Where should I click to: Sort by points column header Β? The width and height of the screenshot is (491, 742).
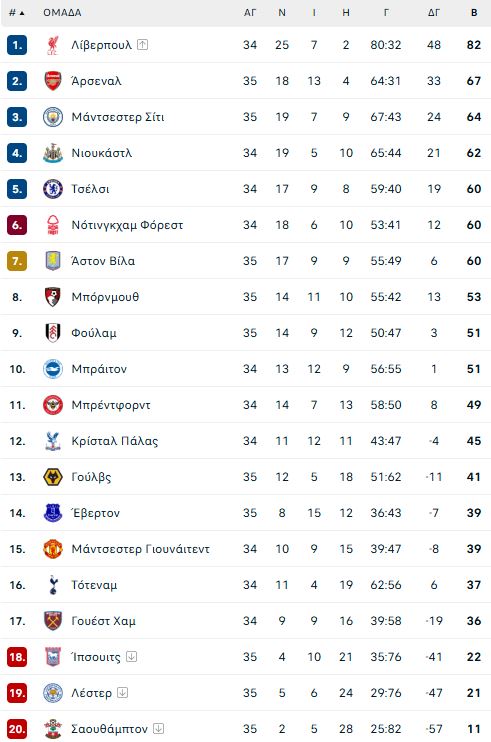474,13
